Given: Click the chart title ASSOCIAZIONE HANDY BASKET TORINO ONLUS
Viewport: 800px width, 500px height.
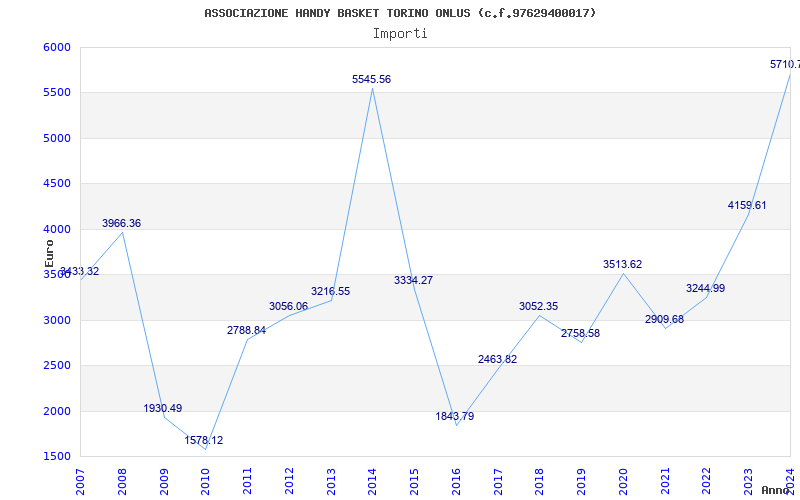Looking at the screenshot, I should pos(400,13).
